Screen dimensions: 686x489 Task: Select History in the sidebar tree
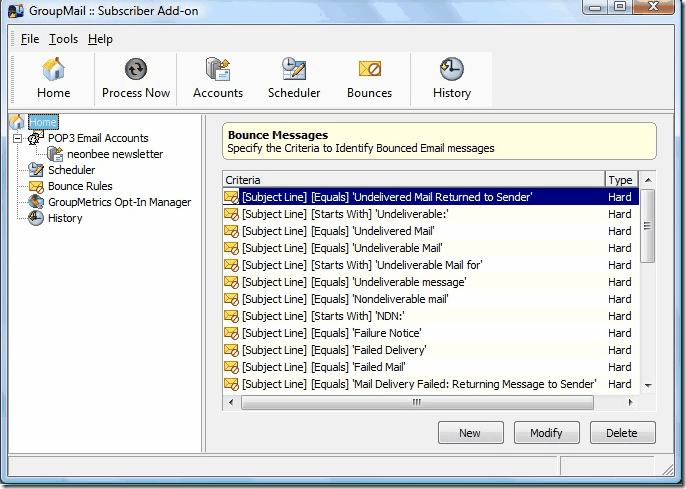click(65, 218)
